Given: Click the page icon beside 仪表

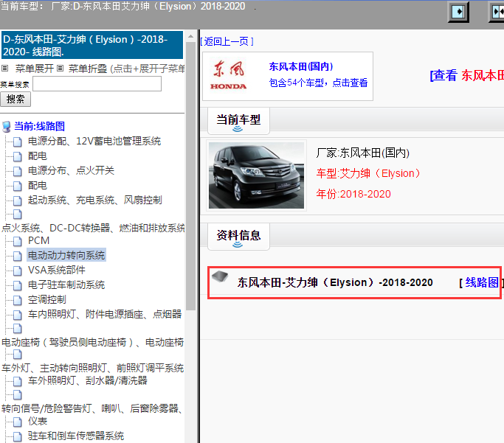Looking at the screenshot, I should point(18,422).
